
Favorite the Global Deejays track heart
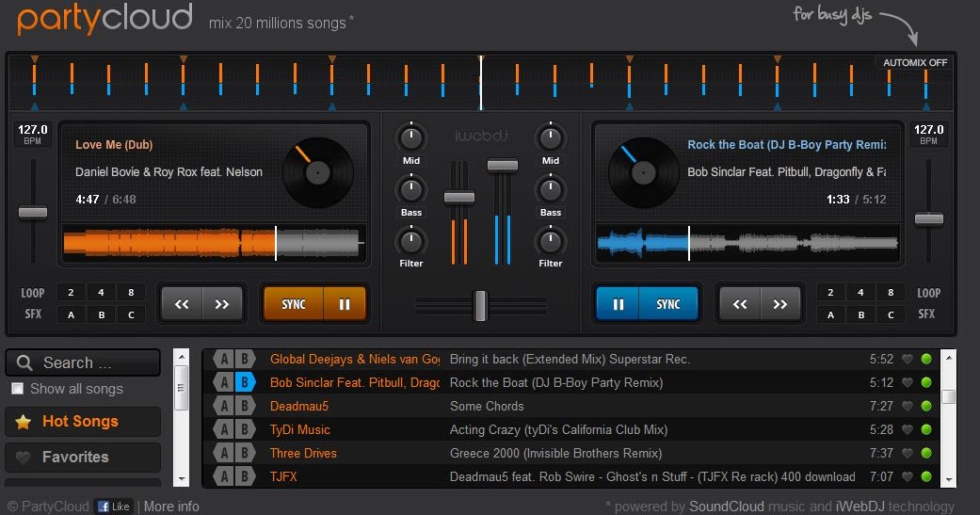(x=908, y=359)
